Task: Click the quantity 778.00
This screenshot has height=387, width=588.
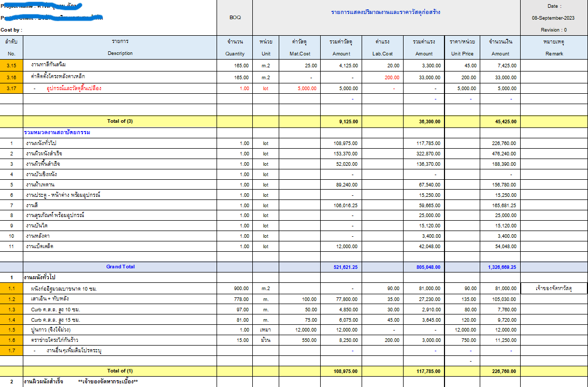Action: click(241, 299)
